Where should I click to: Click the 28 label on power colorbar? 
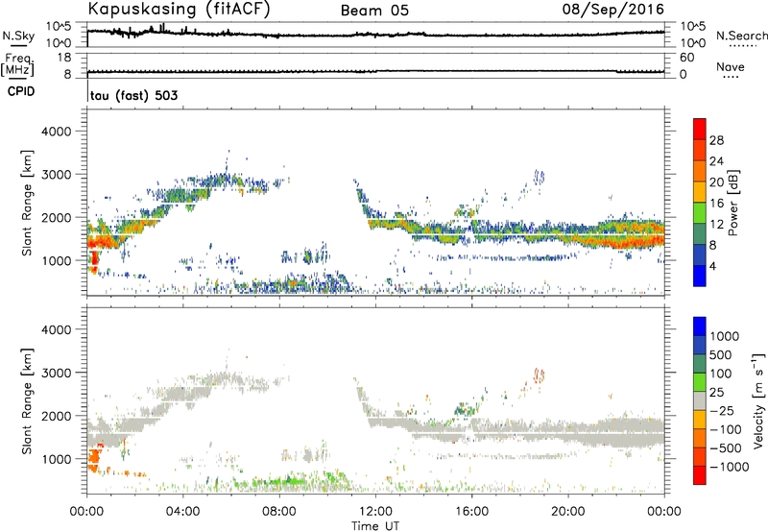coord(716,140)
